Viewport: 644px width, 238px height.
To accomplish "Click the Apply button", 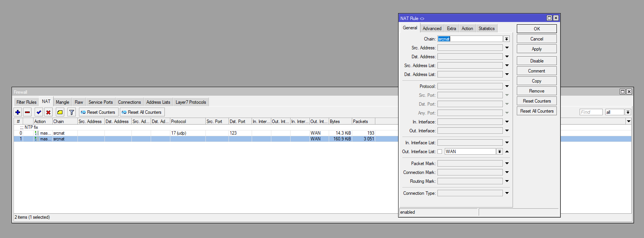I will (x=536, y=49).
